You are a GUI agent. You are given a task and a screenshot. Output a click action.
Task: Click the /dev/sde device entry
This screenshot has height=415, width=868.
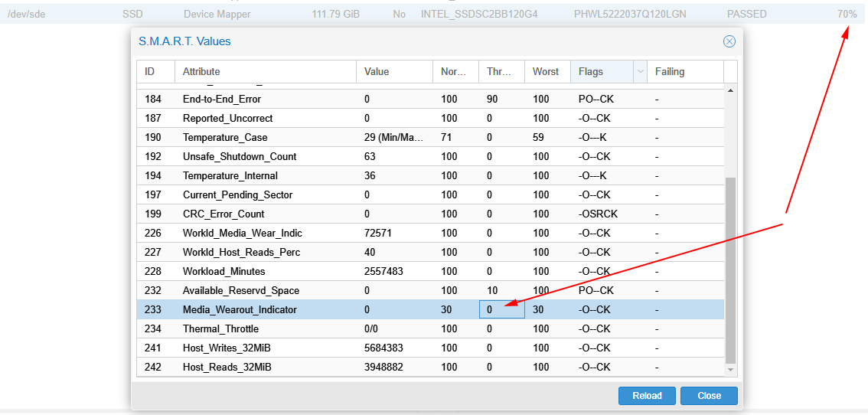(27, 15)
